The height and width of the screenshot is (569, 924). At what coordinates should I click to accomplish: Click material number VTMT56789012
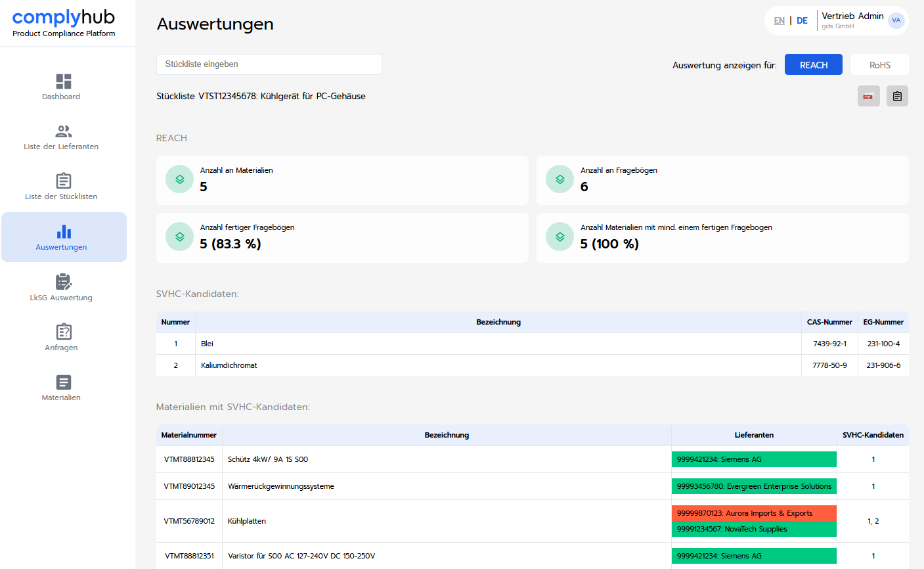[189, 521]
